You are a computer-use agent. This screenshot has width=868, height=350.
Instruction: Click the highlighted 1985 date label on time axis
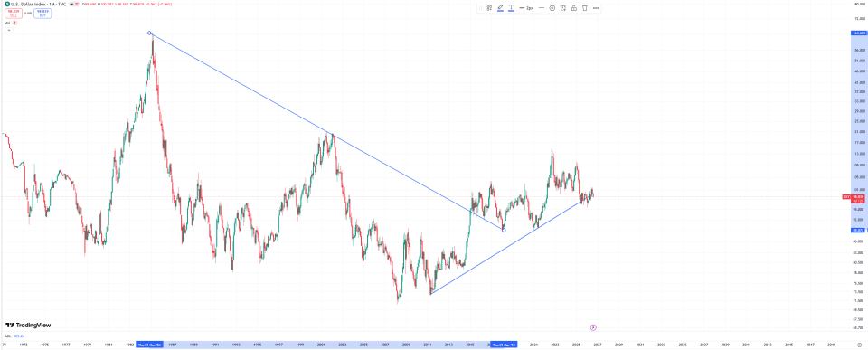click(149, 344)
